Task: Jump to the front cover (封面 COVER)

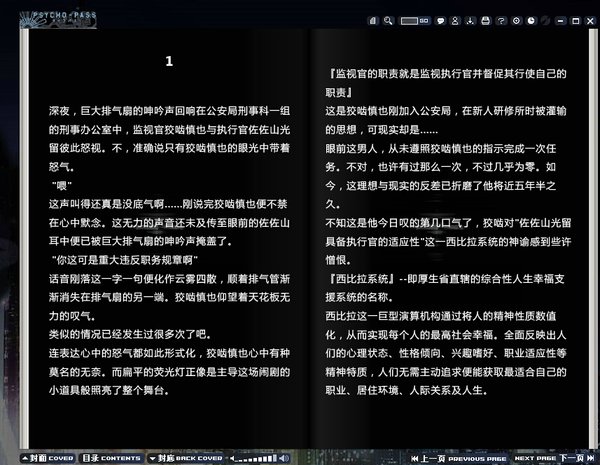Action: 48,458
